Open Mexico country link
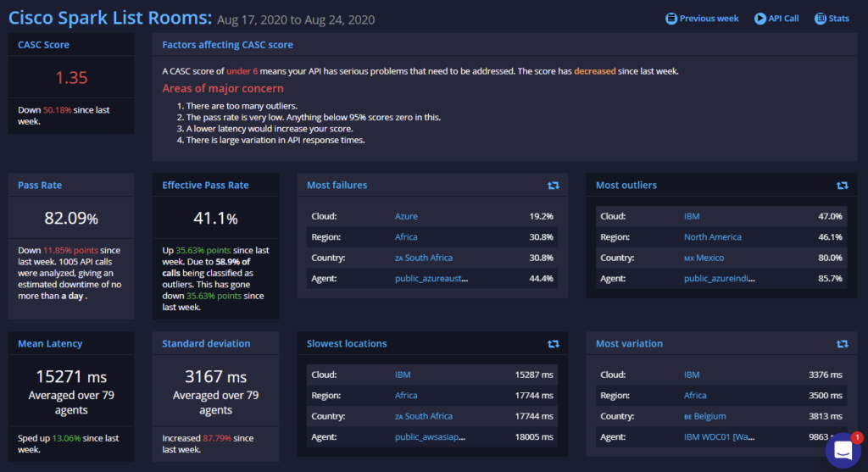The image size is (868, 472). (704, 258)
